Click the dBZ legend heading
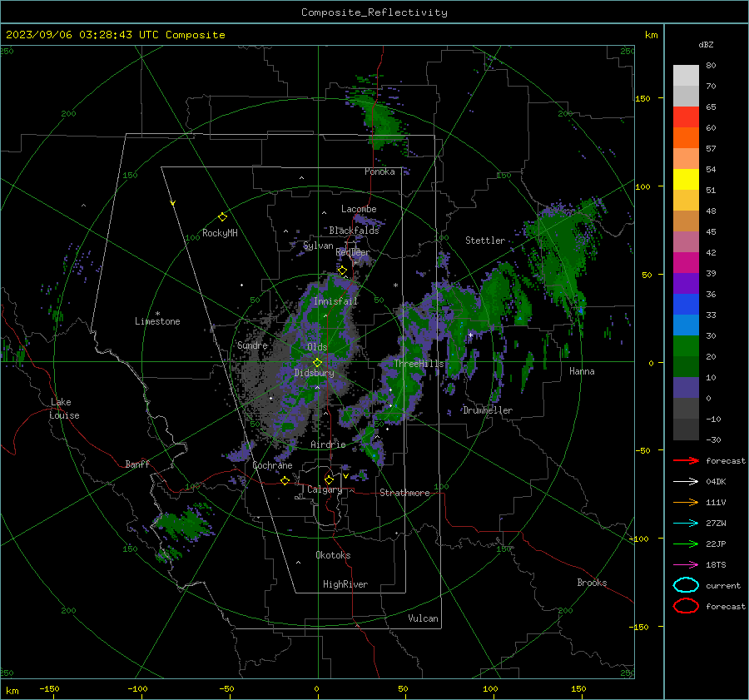This screenshot has width=749, height=700. [706, 44]
